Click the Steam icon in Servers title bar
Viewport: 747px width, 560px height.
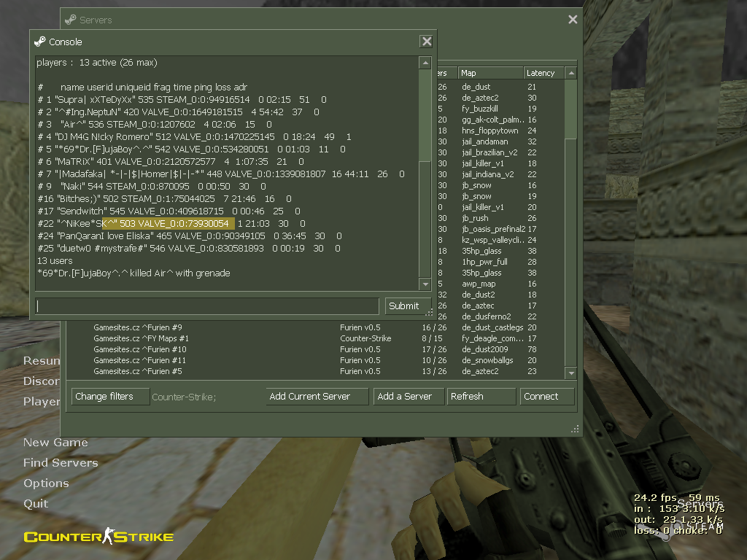pyautogui.click(x=70, y=20)
